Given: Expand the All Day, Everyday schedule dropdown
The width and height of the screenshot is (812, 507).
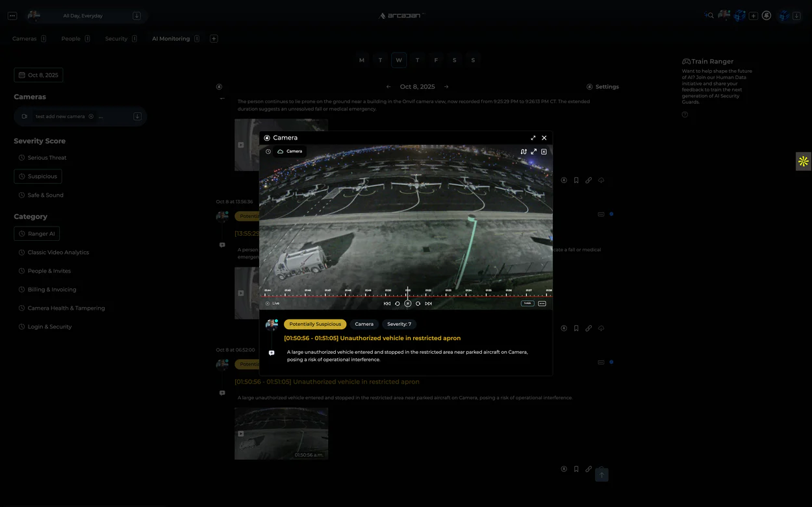Looking at the screenshot, I should point(136,16).
